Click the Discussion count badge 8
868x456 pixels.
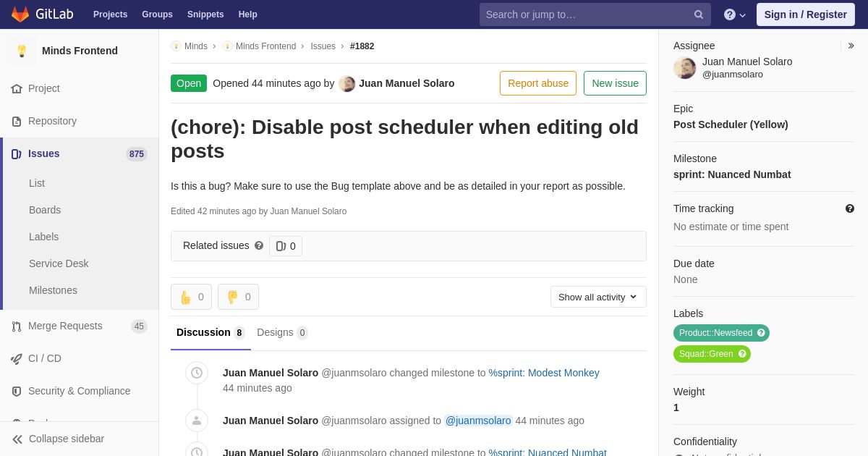coord(239,333)
